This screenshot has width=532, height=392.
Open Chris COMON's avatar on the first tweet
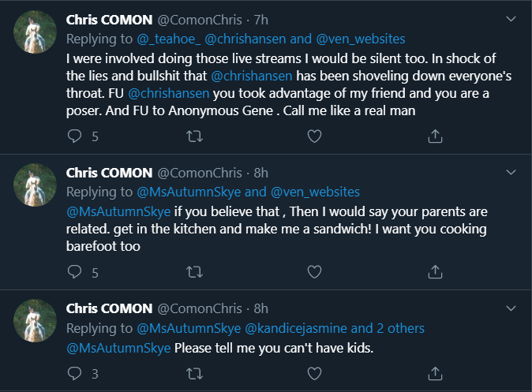point(36,32)
